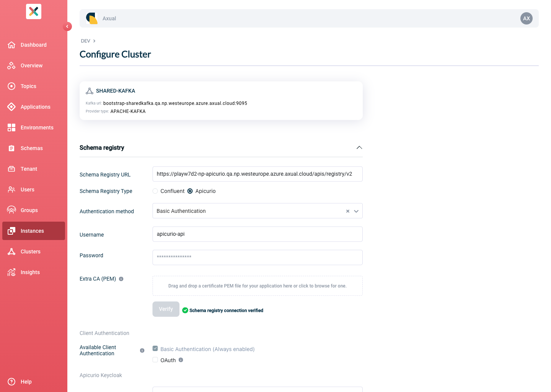Click the SHARED-KAFKA cluster name

coord(116,91)
